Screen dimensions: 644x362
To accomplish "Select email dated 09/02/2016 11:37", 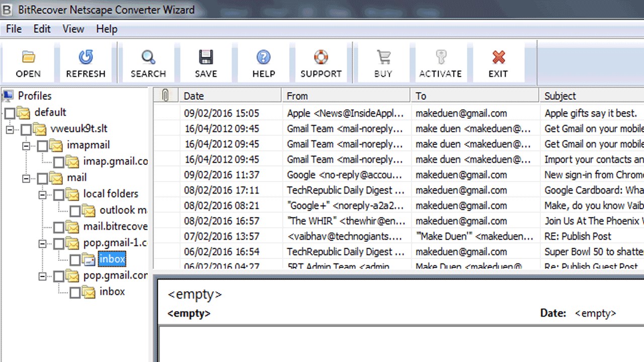I will pos(398,175).
